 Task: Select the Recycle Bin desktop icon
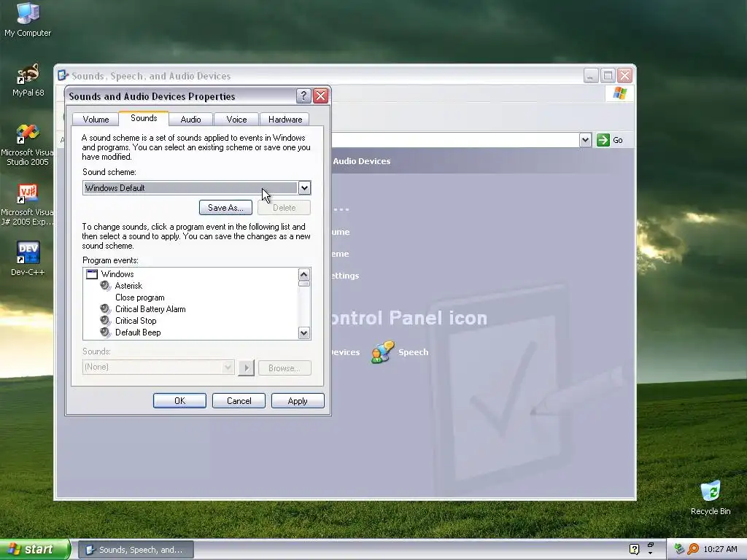click(x=711, y=497)
